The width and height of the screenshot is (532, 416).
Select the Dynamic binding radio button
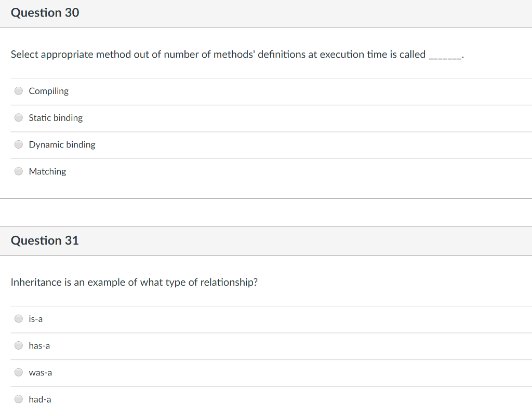18,144
